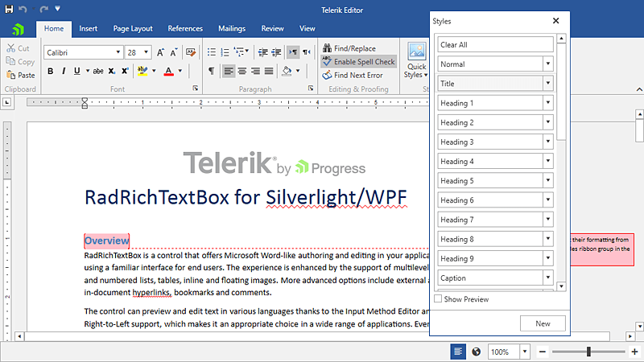Open the Page Layout tab
Screen dimensions: 644x362
[133, 29]
